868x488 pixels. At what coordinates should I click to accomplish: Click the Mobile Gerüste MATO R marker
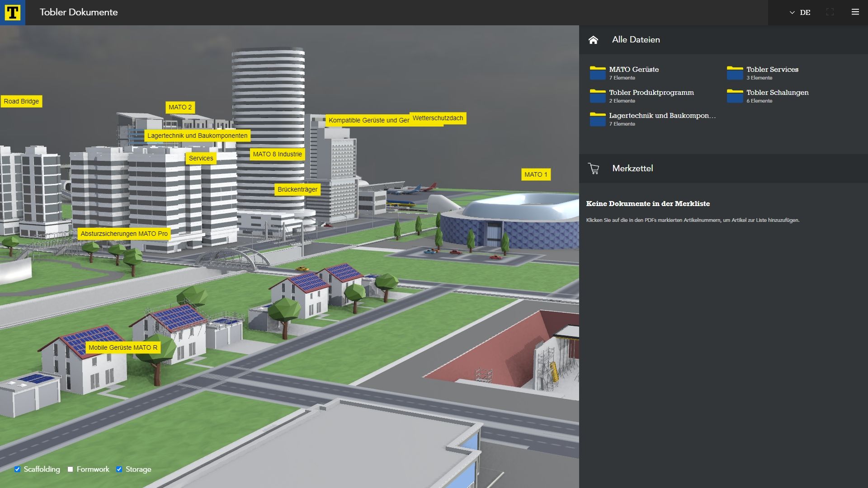tap(123, 347)
